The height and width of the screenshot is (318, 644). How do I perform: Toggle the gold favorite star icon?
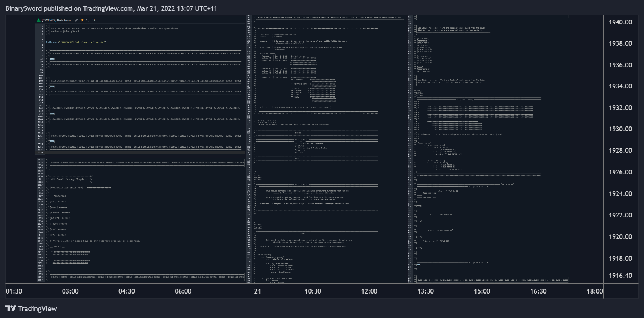(x=82, y=20)
